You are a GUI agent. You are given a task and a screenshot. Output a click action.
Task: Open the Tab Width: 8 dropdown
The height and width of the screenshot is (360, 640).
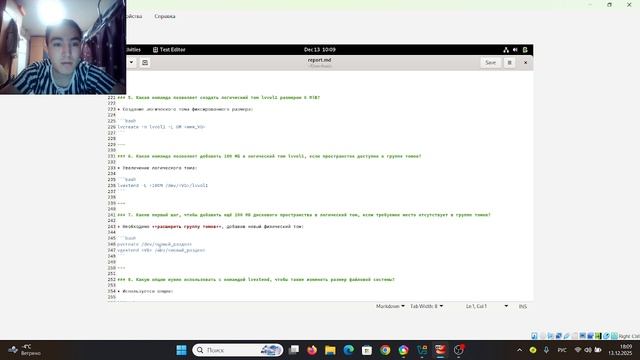point(427,306)
